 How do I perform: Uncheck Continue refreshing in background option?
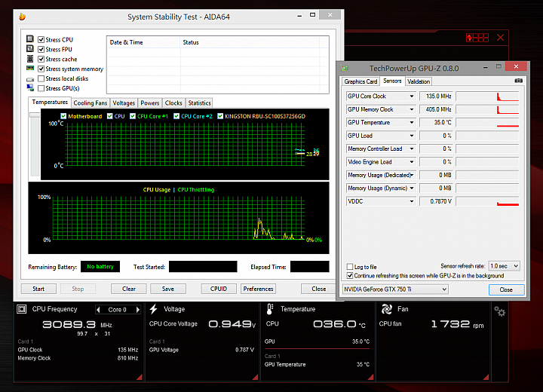[350, 276]
